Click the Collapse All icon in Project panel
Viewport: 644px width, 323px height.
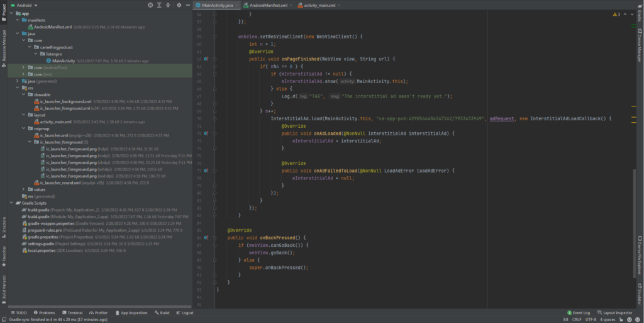[x=169, y=5]
